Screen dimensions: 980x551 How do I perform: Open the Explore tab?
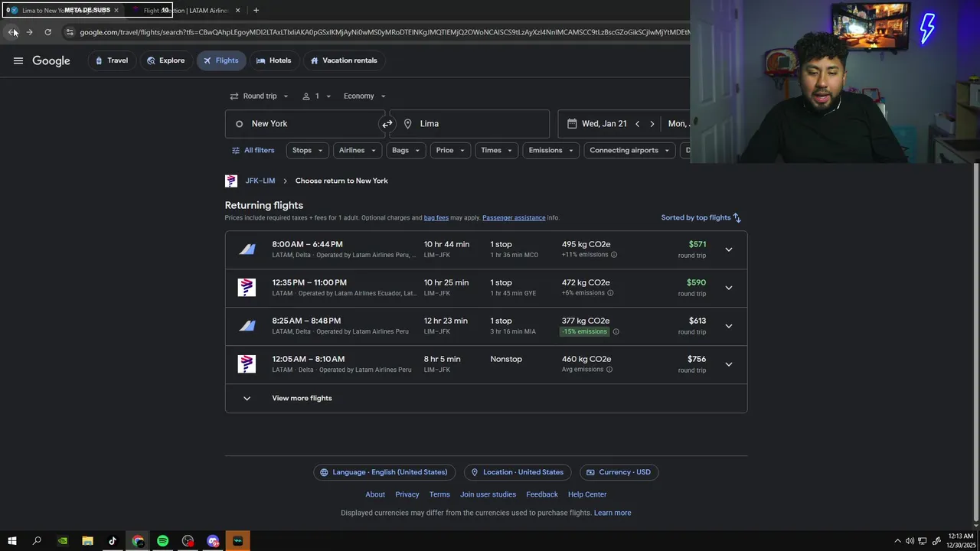(x=166, y=60)
